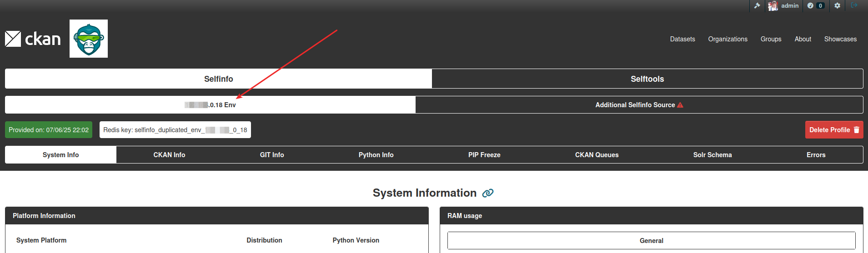Click the Provided on date badge

[x=49, y=129]
